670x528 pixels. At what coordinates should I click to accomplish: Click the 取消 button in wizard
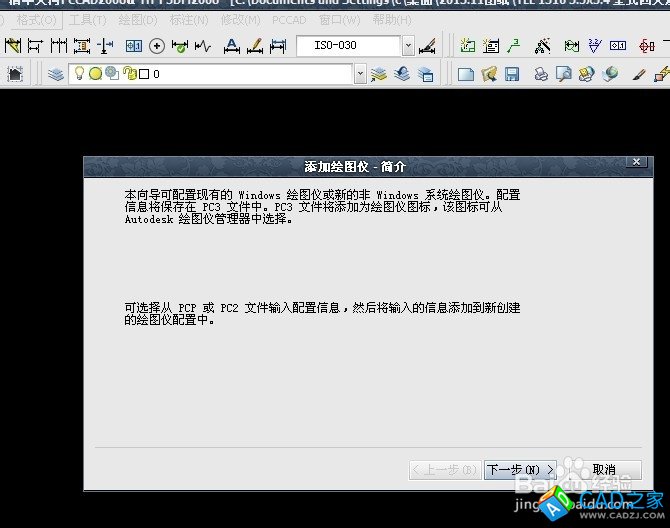click(x=603, y=469)
